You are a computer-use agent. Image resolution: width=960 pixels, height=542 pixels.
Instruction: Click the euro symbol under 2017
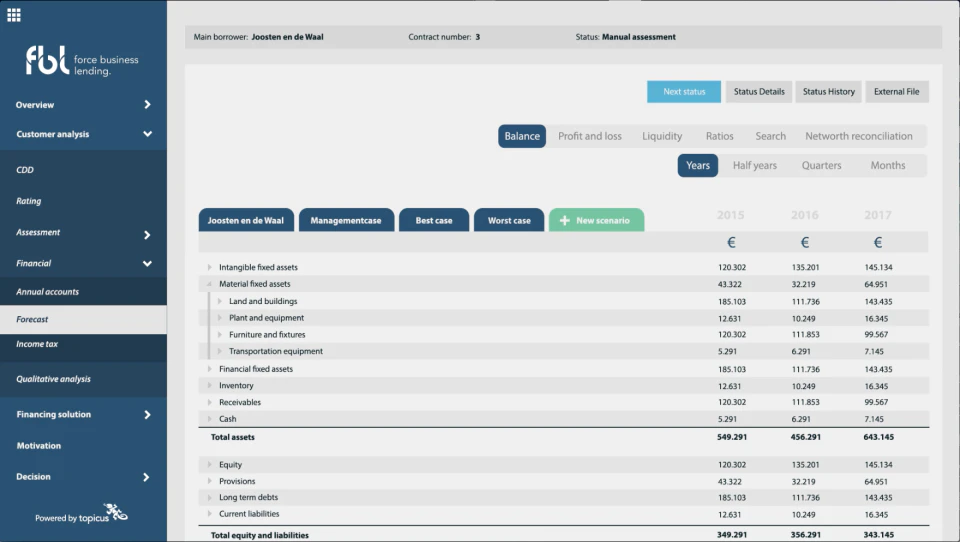tap(878, 243)
